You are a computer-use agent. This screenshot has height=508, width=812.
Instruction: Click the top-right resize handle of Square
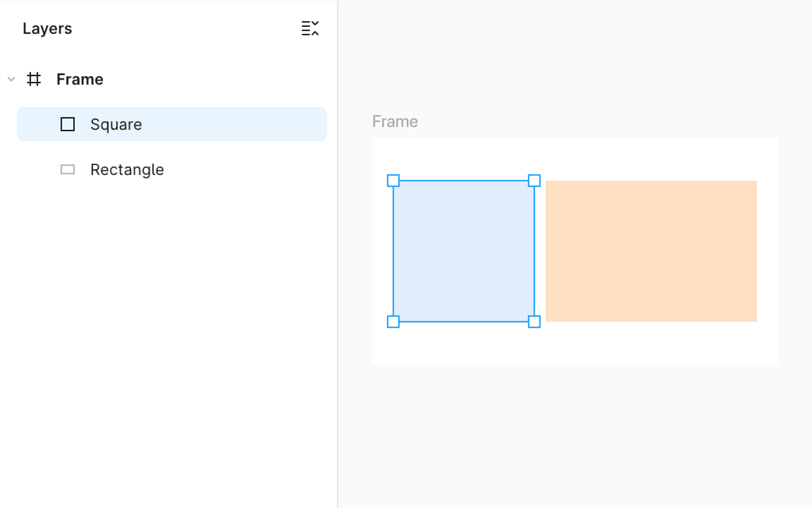534,180
